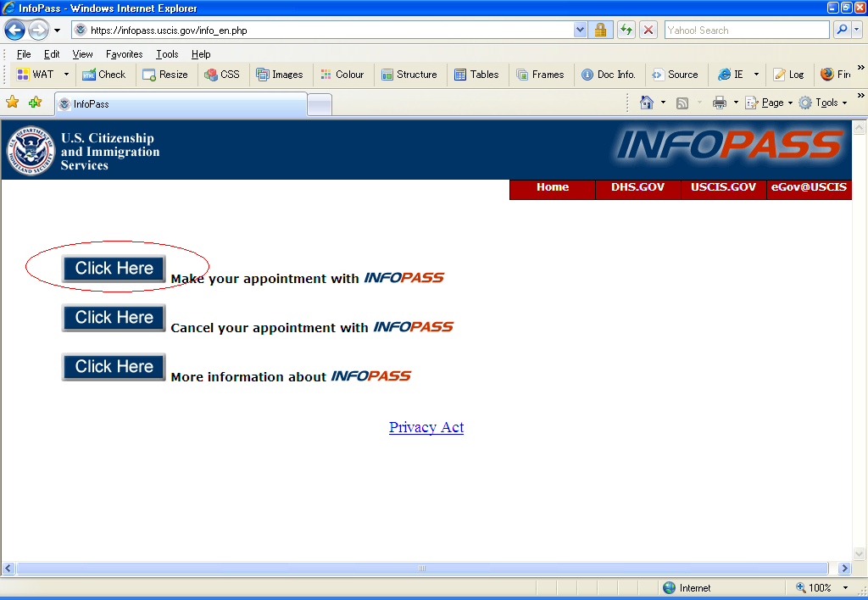Refresh the page with the green arrows icon
Image resolution: width=868 pixels, height=600 pixels.
coord(626,30)
